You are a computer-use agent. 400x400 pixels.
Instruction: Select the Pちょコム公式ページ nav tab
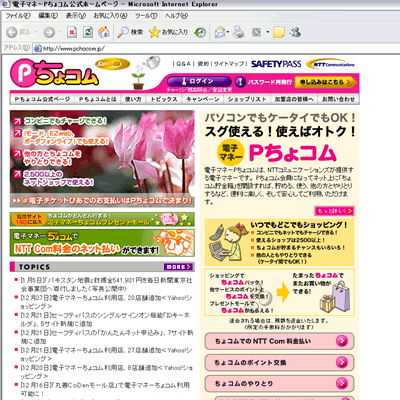click(42, 99)
